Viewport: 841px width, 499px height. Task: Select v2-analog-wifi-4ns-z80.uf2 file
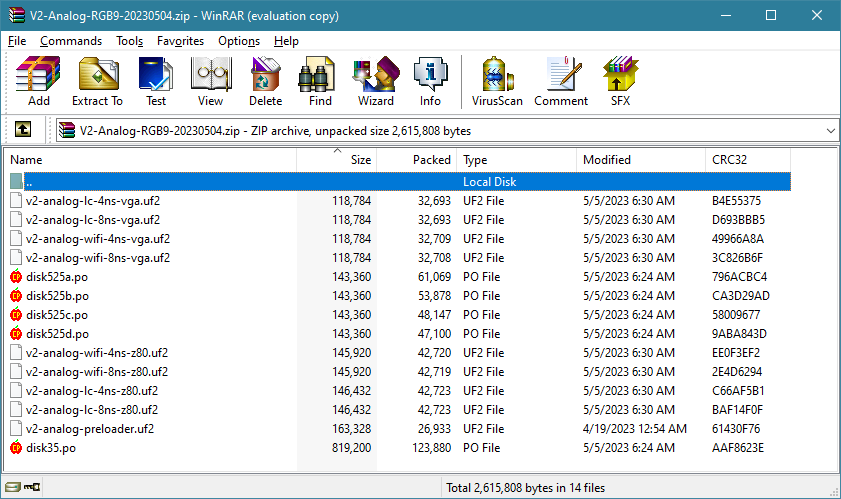[x=97, y=353]
